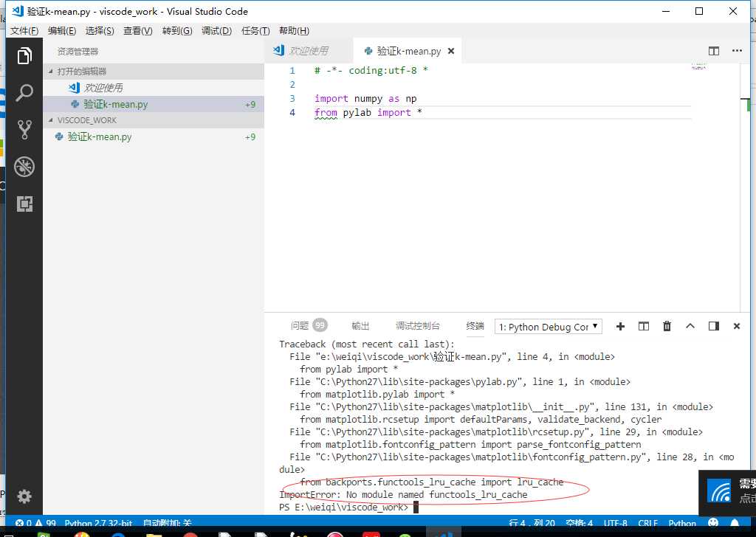The width and height of the screenshot is (756, 537).
Task: Open the editor's more actions ellipsis menu
Action: click(737, 51)
